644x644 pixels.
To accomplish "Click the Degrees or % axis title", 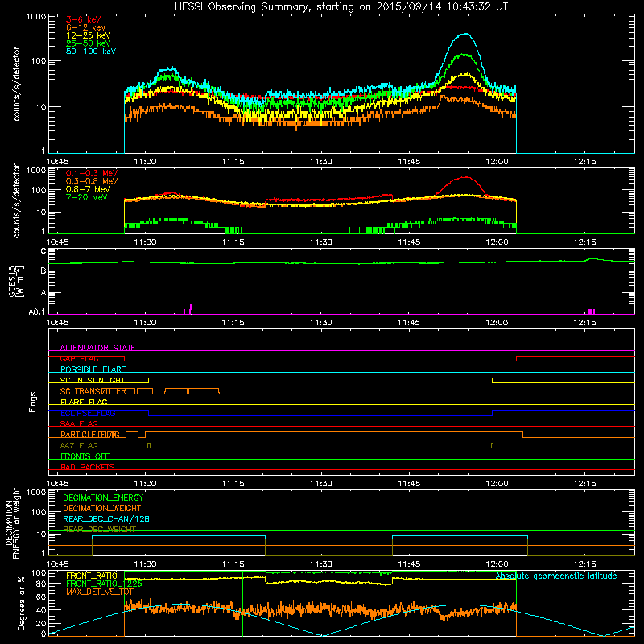I will (x=21, y=604).
